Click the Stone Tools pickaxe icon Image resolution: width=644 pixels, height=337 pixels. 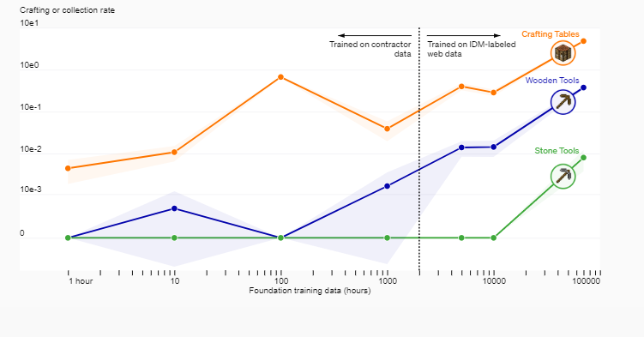tap(563, 177)
